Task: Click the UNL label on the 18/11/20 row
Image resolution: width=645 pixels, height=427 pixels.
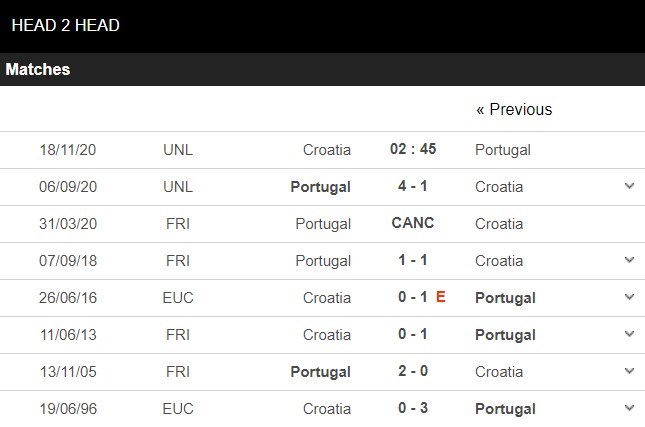Action: (x=178, y=150)
